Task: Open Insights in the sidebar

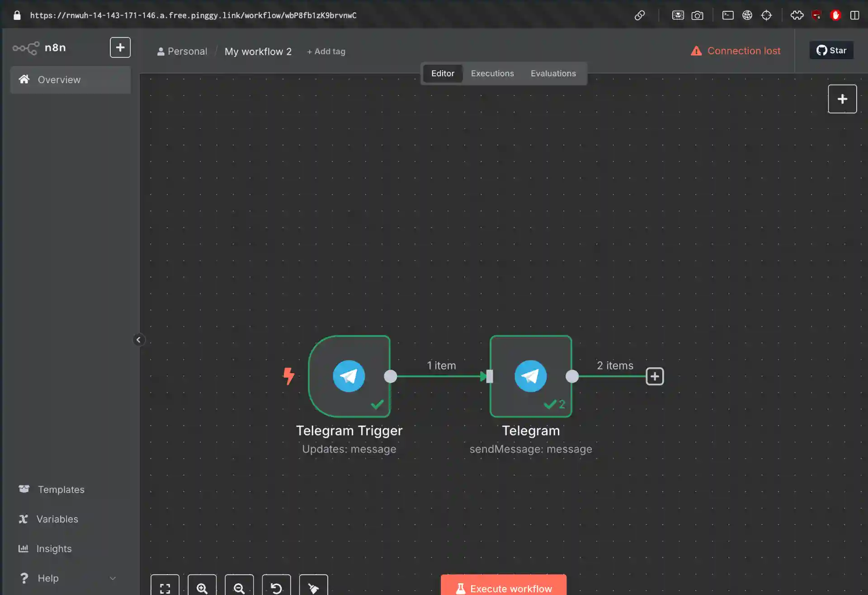Action: [x=54, y=548]
